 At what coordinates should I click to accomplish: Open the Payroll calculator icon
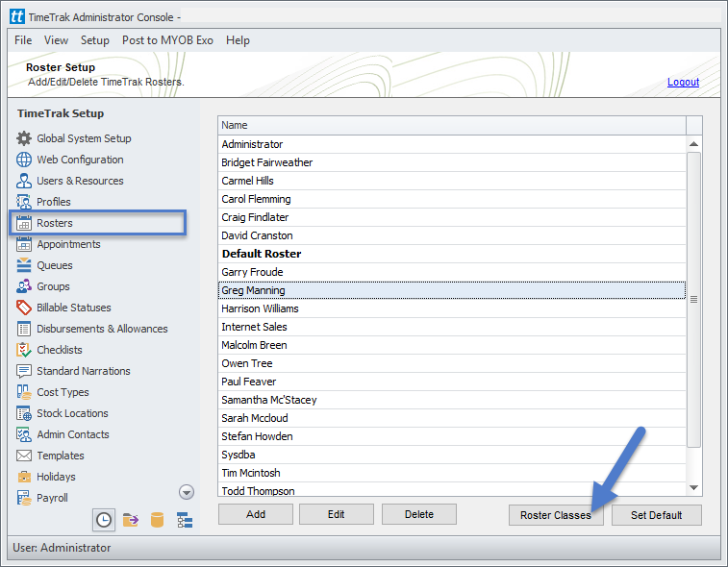point(24,498)
